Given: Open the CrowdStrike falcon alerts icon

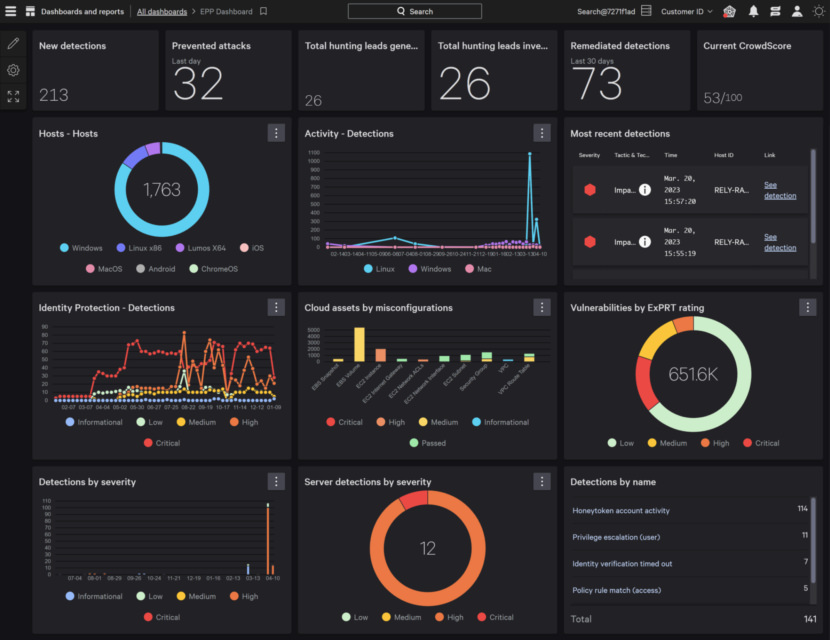Looking at the screenshot, I should [x=729, y=11].
